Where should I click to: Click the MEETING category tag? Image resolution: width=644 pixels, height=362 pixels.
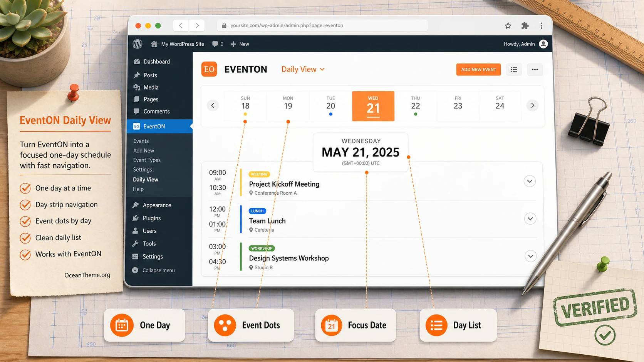(259, 174)
